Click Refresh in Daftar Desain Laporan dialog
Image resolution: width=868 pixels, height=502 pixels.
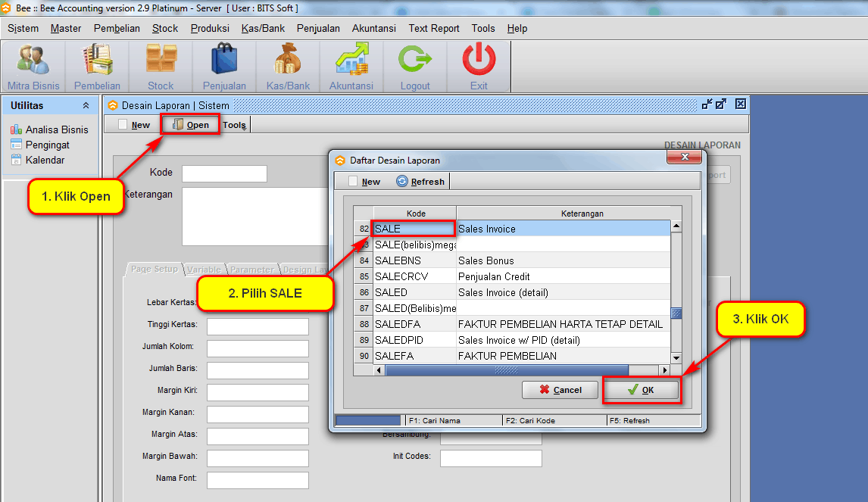pyautogui.click(x=420, y=182)
